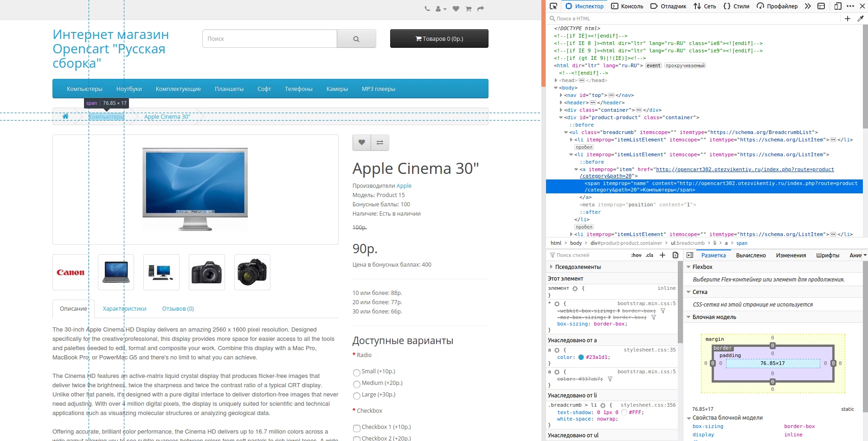
Task: Open the Fonts (Шрифты) tab
Action: tap(828, 256)
